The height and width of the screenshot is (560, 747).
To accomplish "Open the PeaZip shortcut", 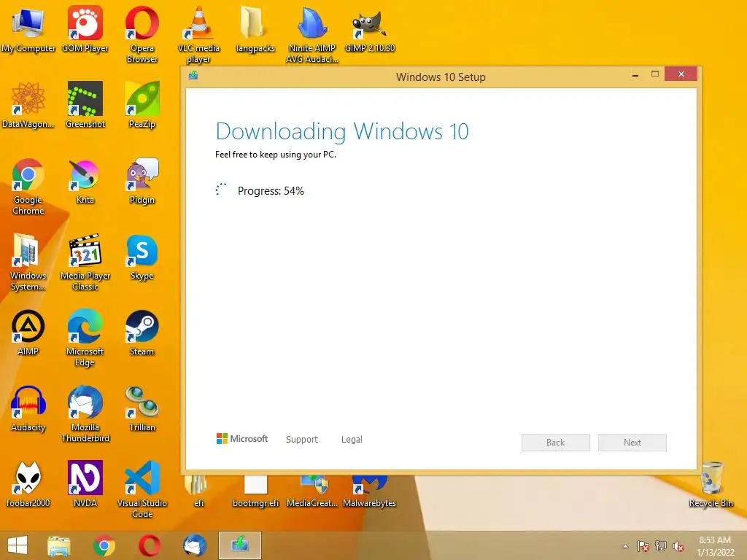I will pos(142,105).
